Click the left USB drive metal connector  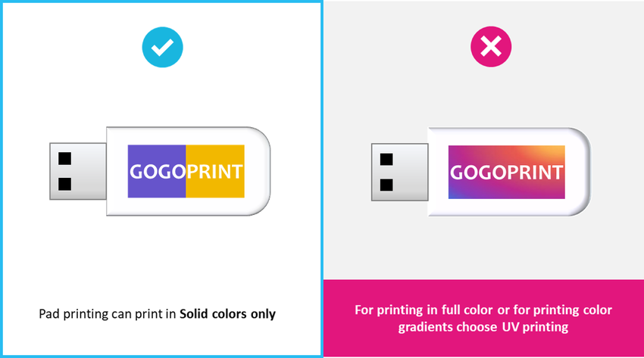[78, 171]
